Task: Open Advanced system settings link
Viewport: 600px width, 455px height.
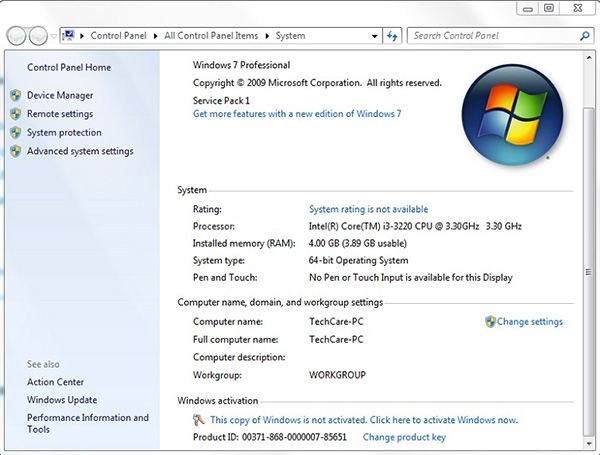Action: (80, 152)
